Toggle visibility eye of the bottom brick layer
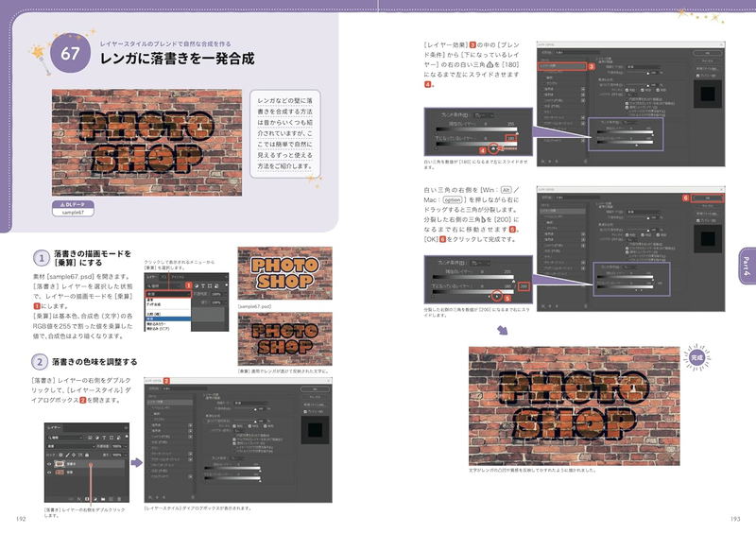The image size is (756, 534). (x=49, y=473)
